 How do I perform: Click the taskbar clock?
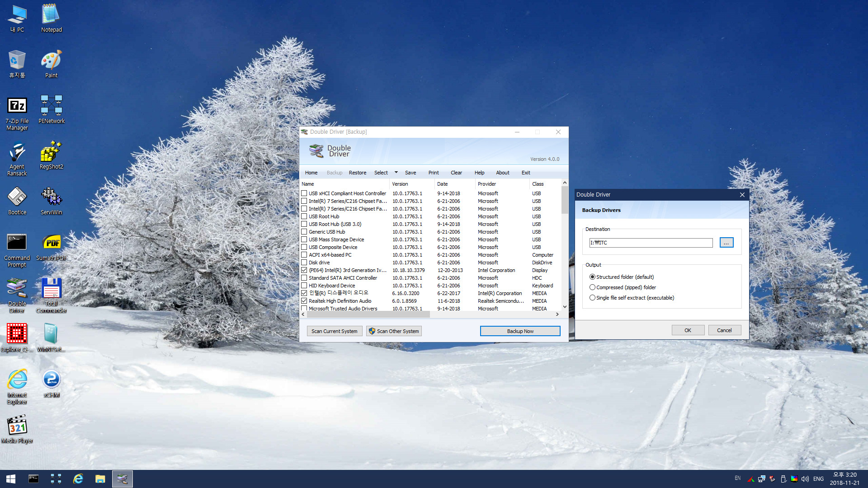(x=844, y=479)
